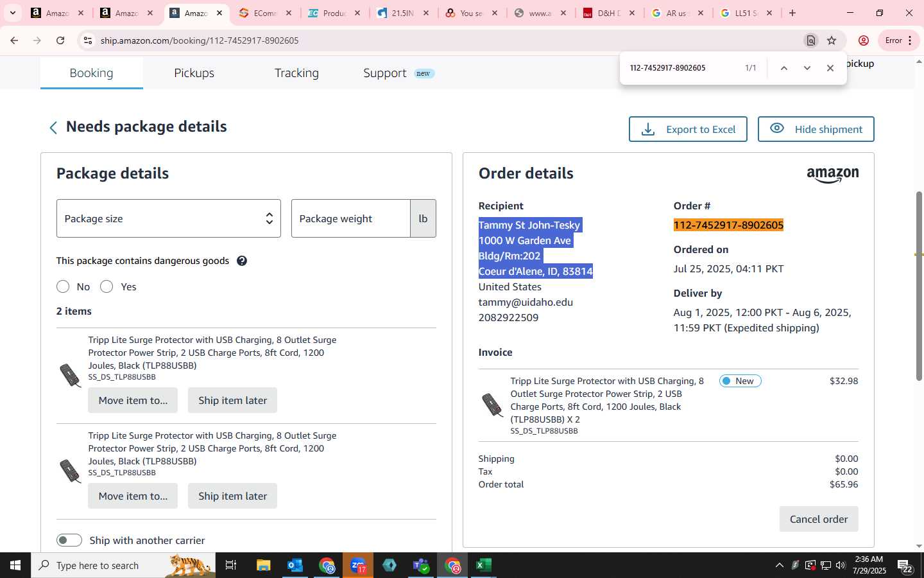Go back using the chevron beside Needs package details
The height and width of the screenshot is (578, 924).
53,128
